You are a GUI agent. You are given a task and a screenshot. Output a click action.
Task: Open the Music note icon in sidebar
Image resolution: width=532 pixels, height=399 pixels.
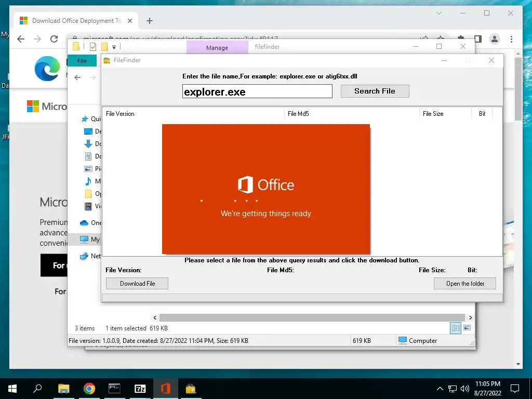point(88,181)
